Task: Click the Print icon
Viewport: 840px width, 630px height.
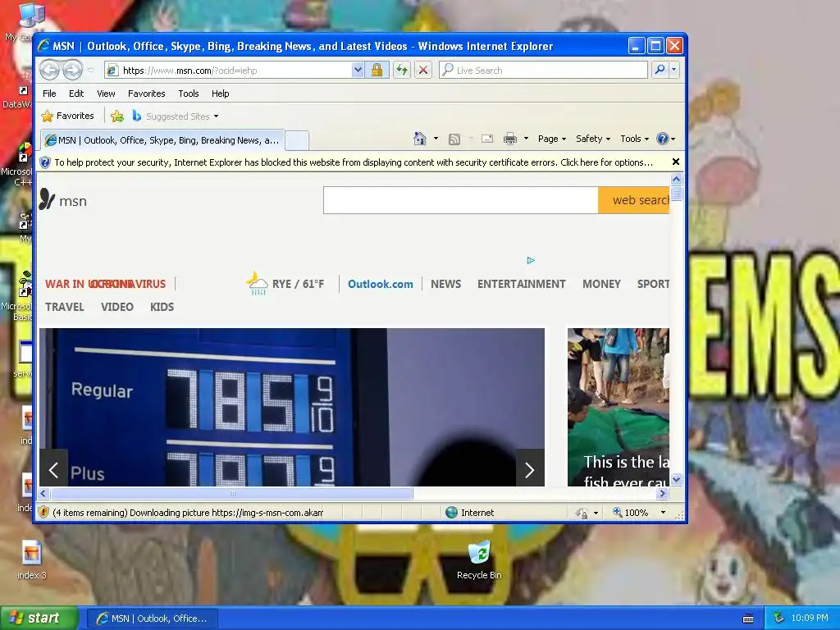Action: 510,139
